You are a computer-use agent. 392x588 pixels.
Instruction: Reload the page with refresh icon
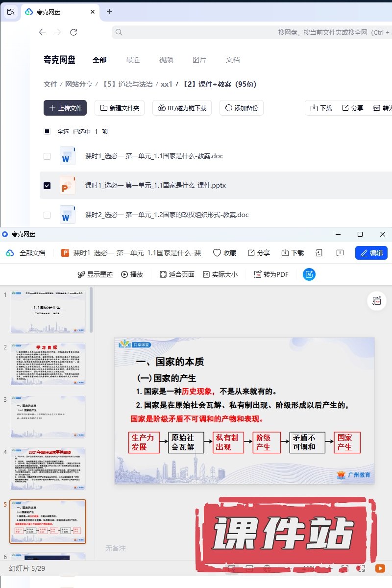(x=73, y=32)
